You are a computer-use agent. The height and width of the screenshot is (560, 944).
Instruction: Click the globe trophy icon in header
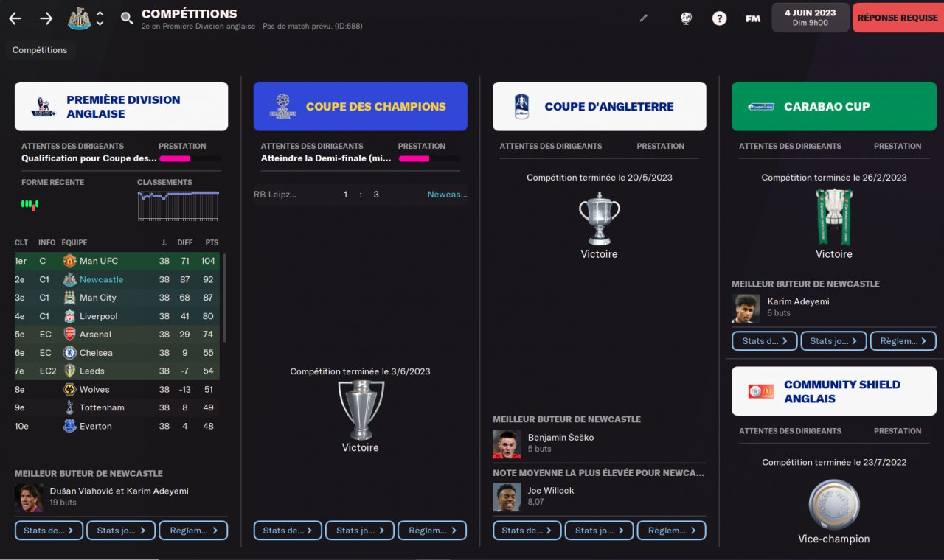(686, 18)
